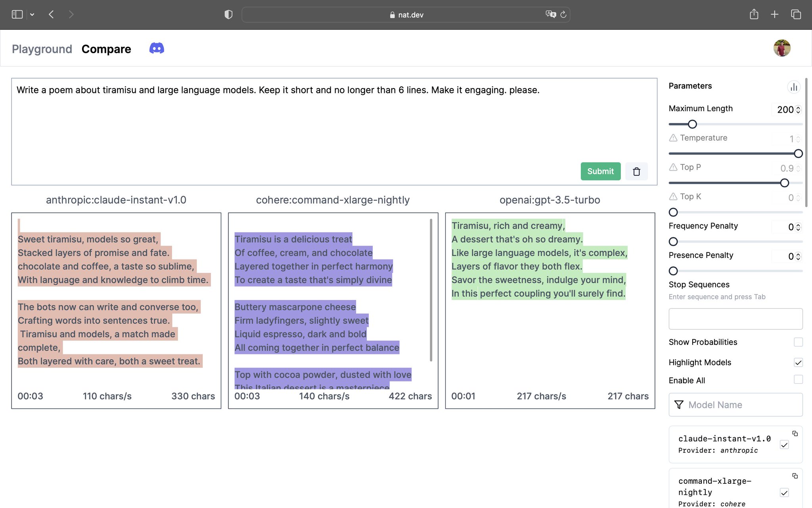Uncheck the Highlight Models checkbox
The image size is (812, 508).
pos(798,362)
